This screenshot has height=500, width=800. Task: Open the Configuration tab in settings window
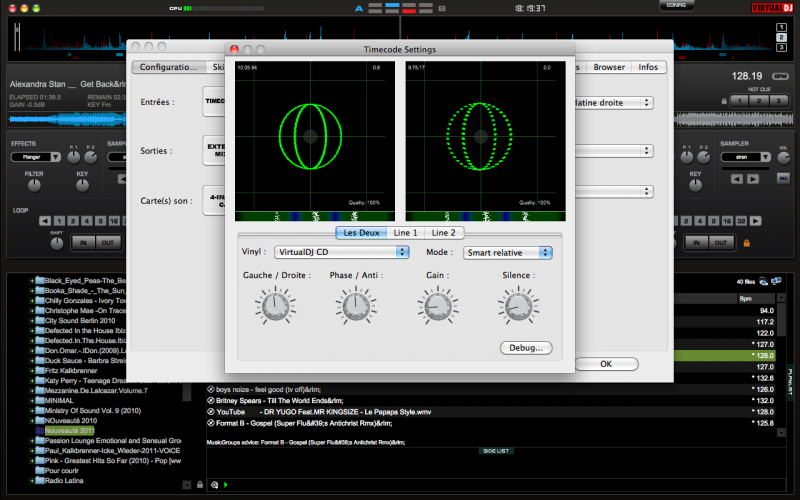pyautogui.click(x=168, y=67)
